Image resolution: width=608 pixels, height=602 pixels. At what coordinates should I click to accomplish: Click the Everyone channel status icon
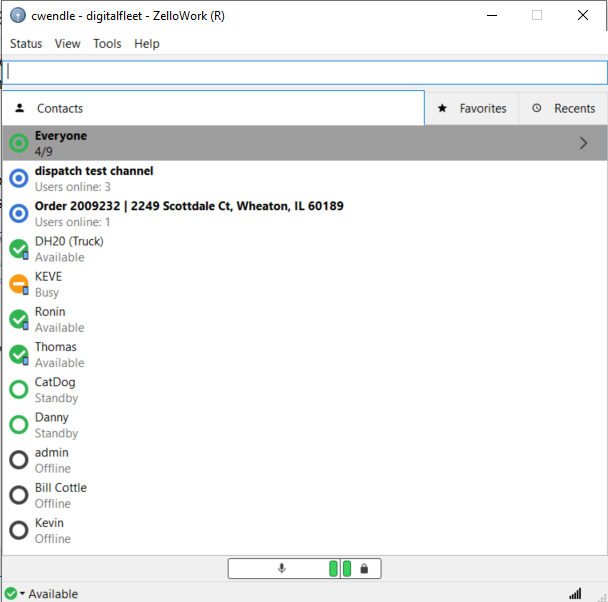[x=18, y=143]
